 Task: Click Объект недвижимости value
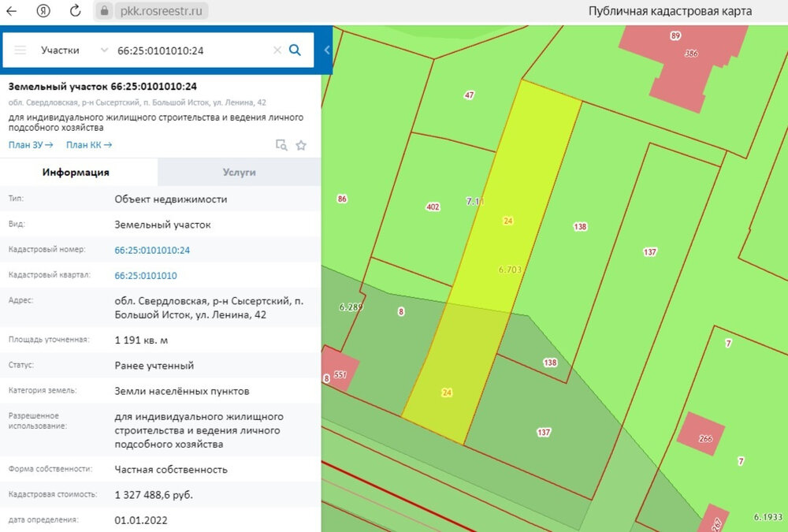pos(171,199)
